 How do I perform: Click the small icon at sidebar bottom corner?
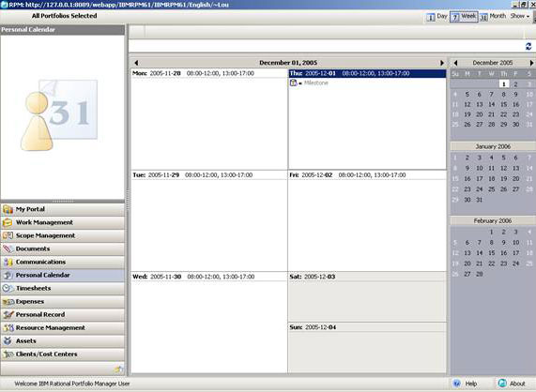tap(118, 369)
